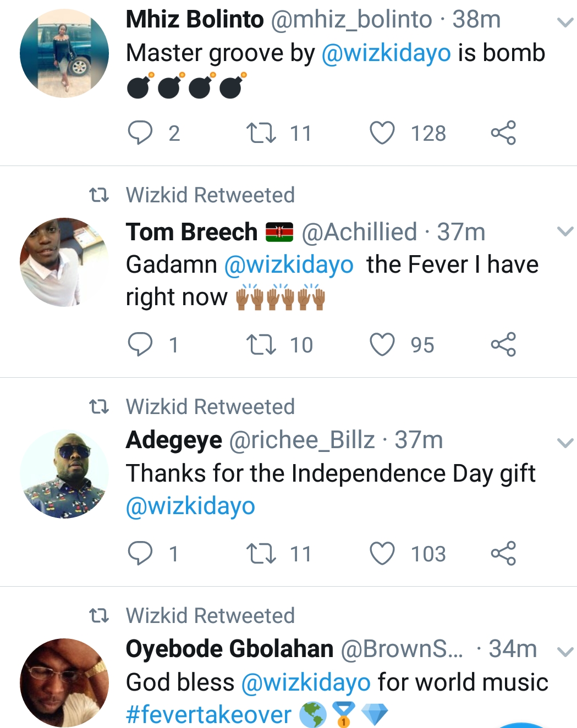Image resolution: width=577 pixels, height=728 pixels.
Task: View Tom Breech's profile picture
Action: [x=64, y=262]
